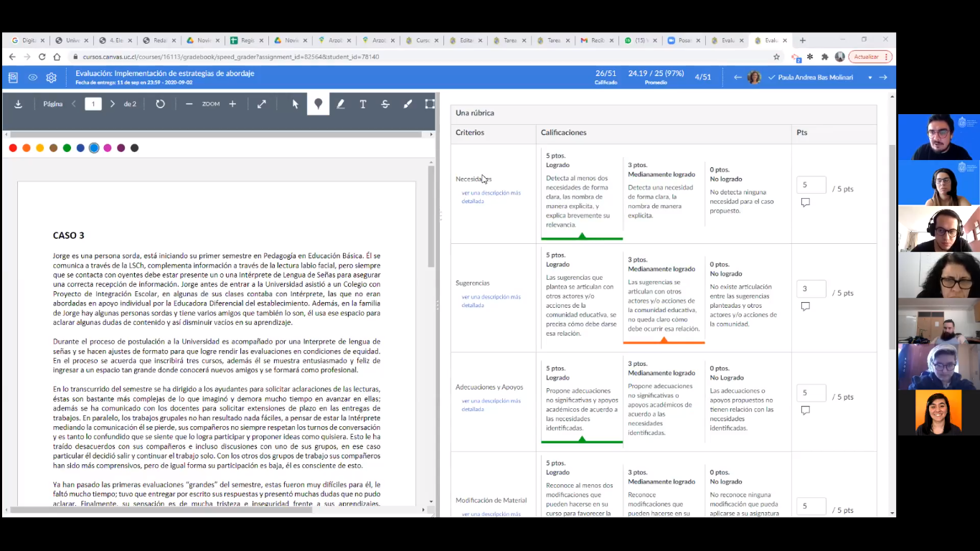This screenshot has width=980, height=551.
Task: Expand detailed description under Sugerencias
Action: coord(491,301)
